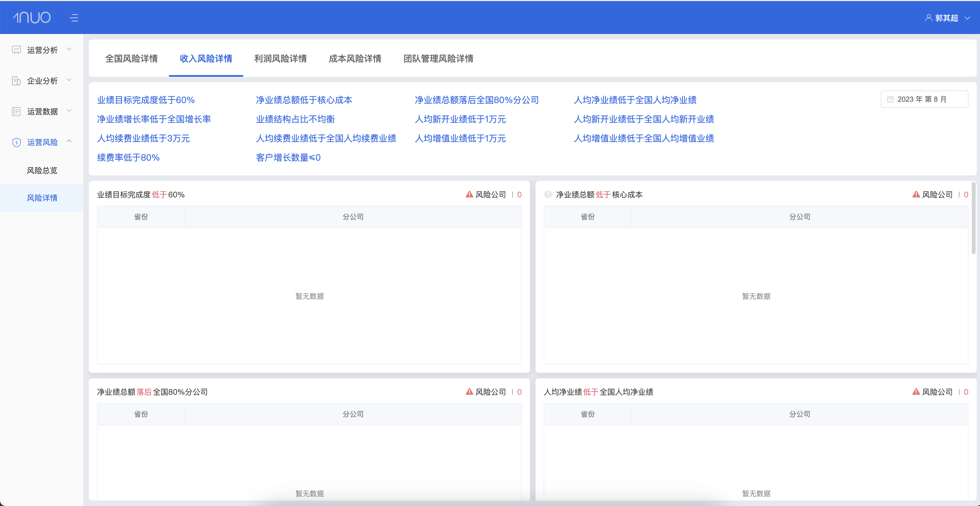Screen dimensions: 980x506
Task: Toggle the sidebar collapse hamburger icon
Action: pyautogui.click(x=74, y=18)
